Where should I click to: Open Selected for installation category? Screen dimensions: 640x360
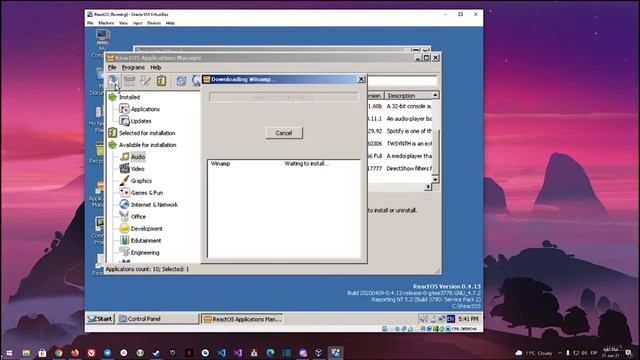point(147,133)
